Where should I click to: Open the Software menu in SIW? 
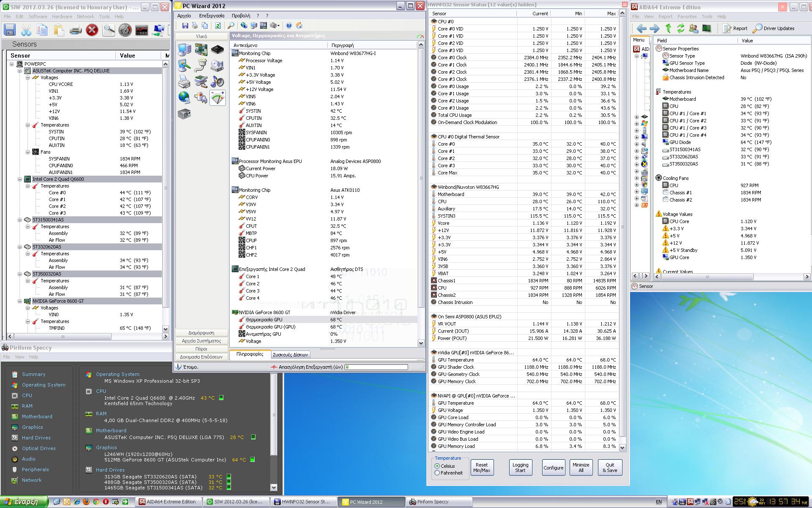(38, 17)
